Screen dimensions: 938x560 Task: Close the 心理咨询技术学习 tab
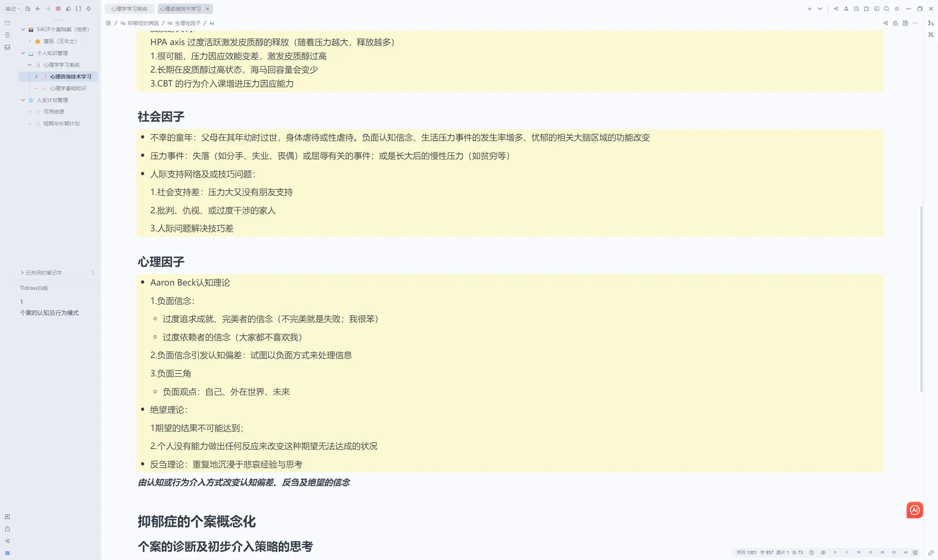pos(207,9)
